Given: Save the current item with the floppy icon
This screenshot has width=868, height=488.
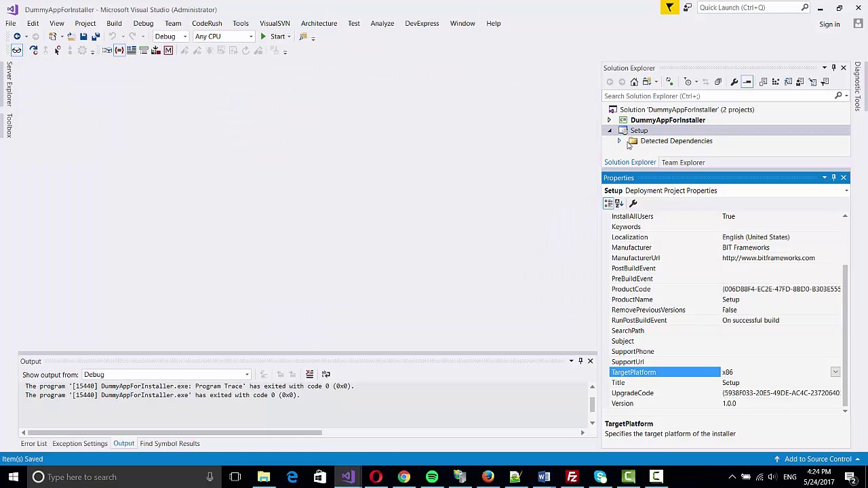Looking at the screenshot, I should pyautogui.click(x=83, y=37).
